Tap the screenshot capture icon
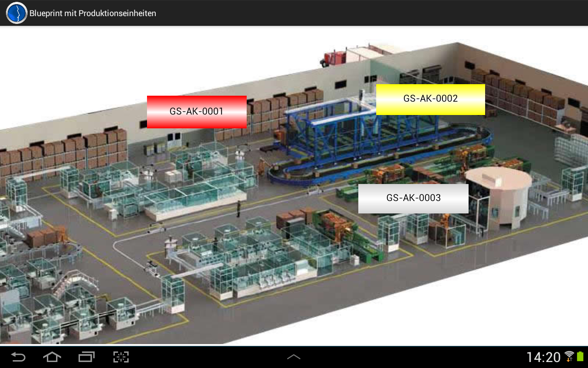This screenshot has width=588, height=368. click(121, 357)
